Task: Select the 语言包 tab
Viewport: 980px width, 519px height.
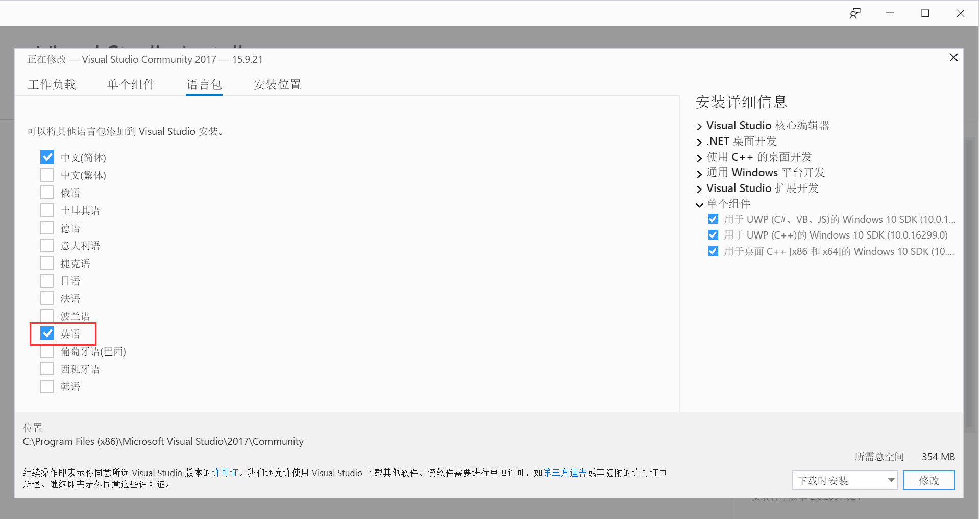Action: (204, 84)
